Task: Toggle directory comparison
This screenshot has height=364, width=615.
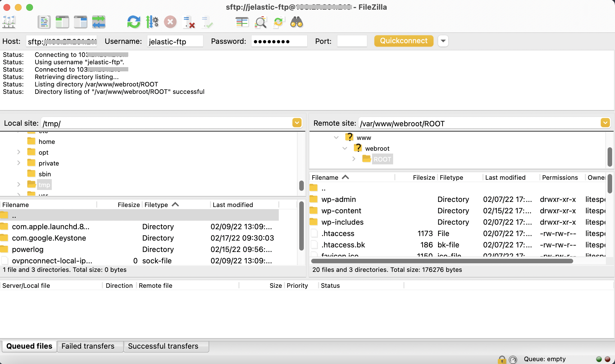Action: click(260, 22)
